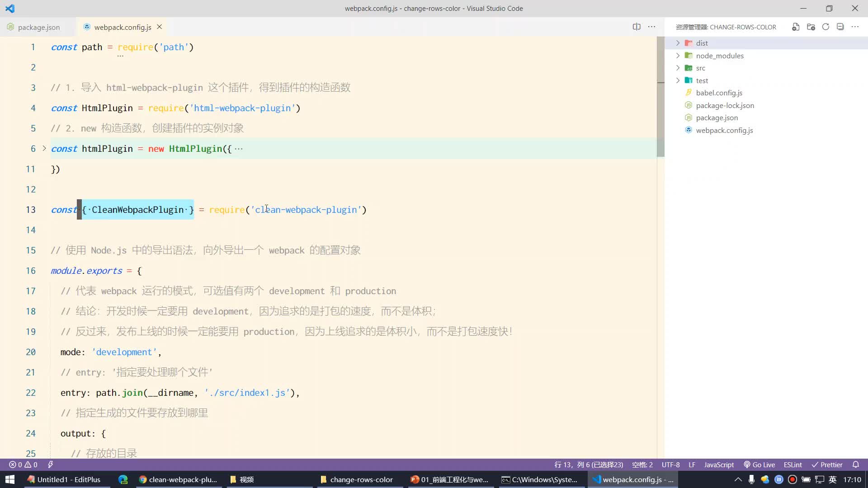The image size is (868, 488).
Task: Create a new file in explorer
Action: [796, 27]
